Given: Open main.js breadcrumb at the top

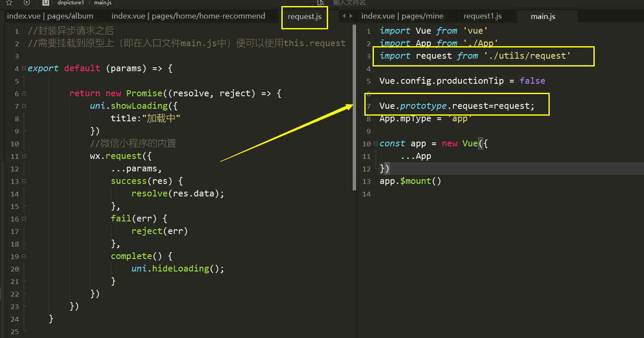Looking at the screenshot, I should 103,3.
